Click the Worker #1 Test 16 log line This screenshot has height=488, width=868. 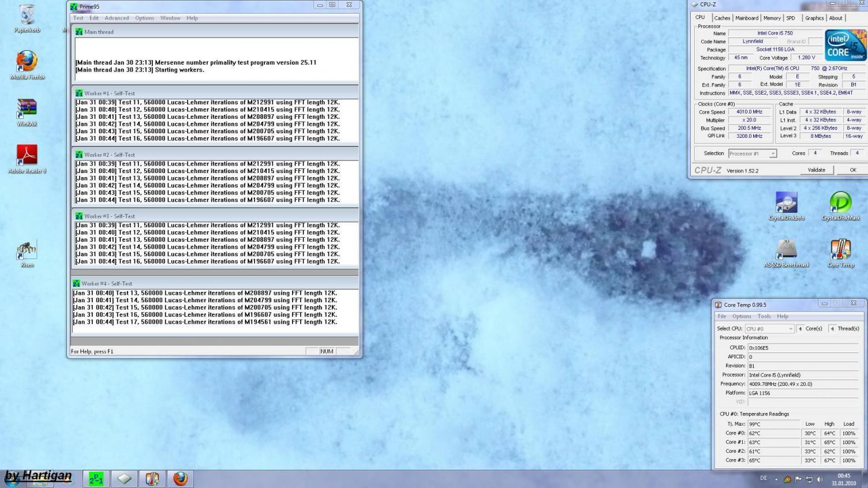point(207,138)
